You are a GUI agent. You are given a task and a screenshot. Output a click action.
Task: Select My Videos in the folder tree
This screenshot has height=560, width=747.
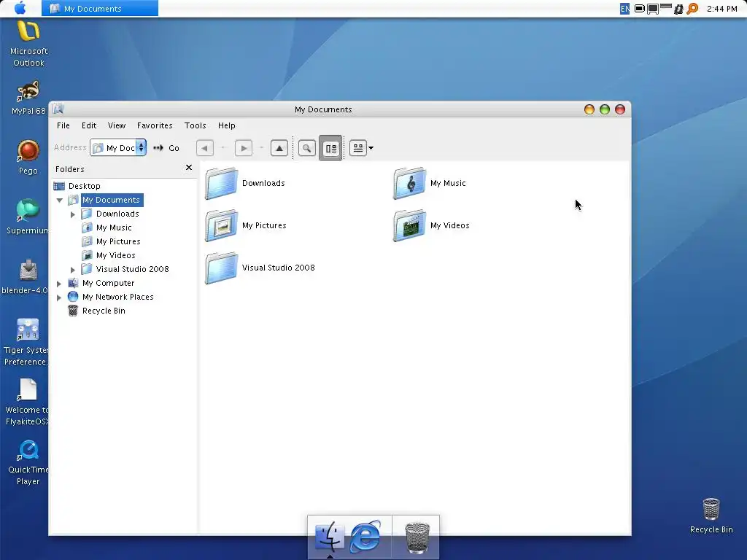coord(116,255)
